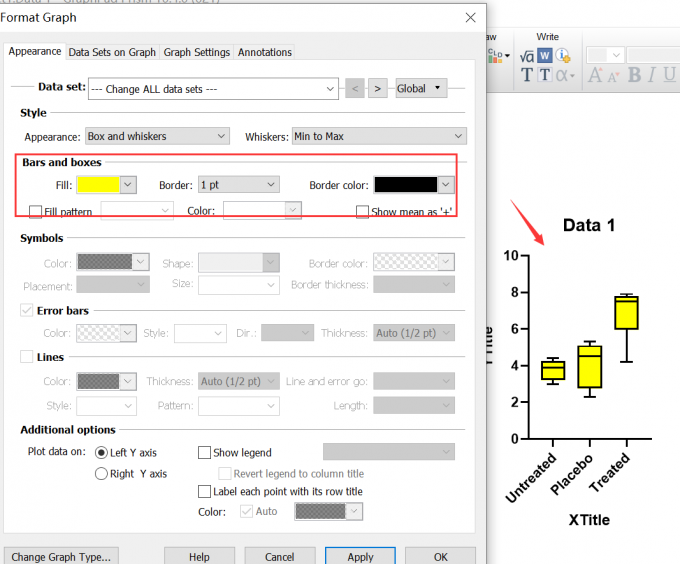
Task: Click the Lines Color swatch
Action: click(98, 381)
